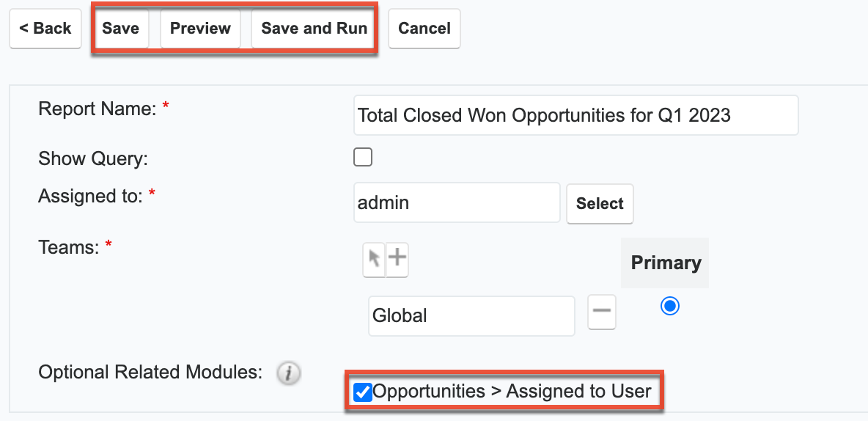868x421 pixels.
Task: Click the Opportunities > Assigned to User label text
Action: pyautogui.click(x=512, y=391)
